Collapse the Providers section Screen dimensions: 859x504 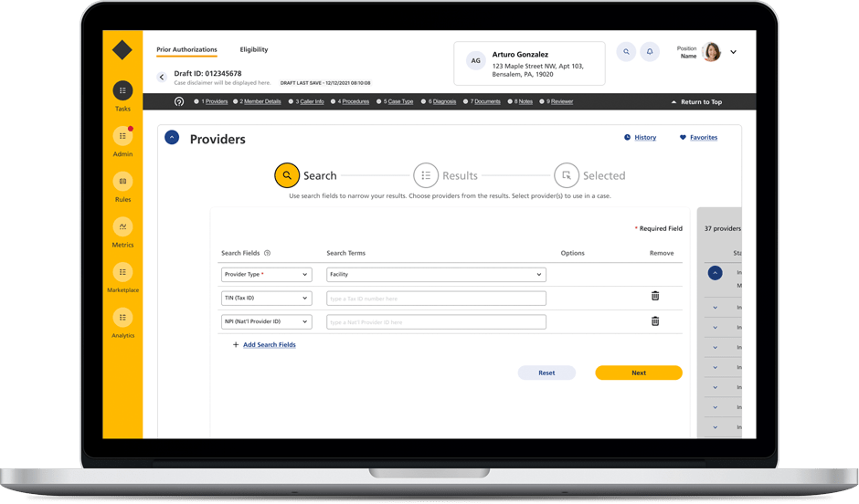(x=171, y=138)
